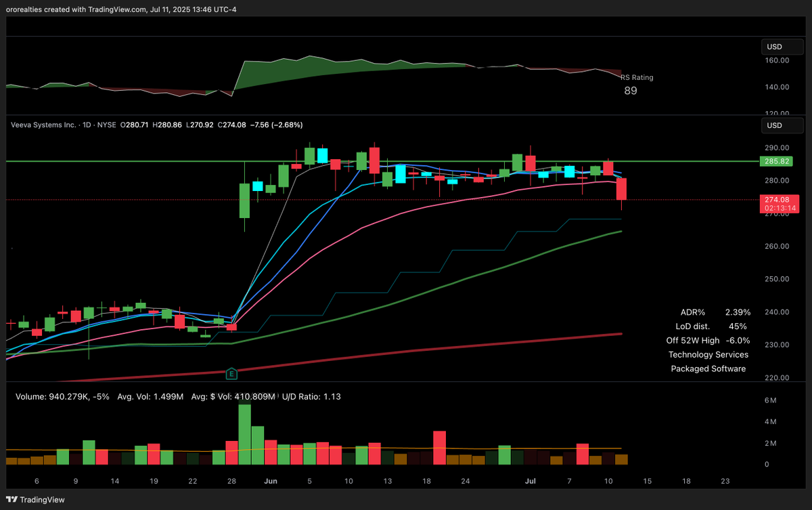This screenshot has height=510, width=812.
Task: Click the Packaged Software industry text
Action: tap(708, 368)
